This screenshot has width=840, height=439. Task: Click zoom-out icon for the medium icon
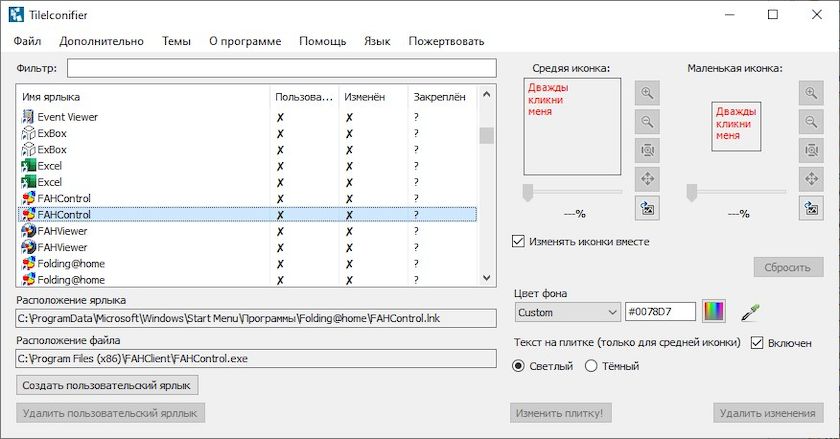coord(647,122)
